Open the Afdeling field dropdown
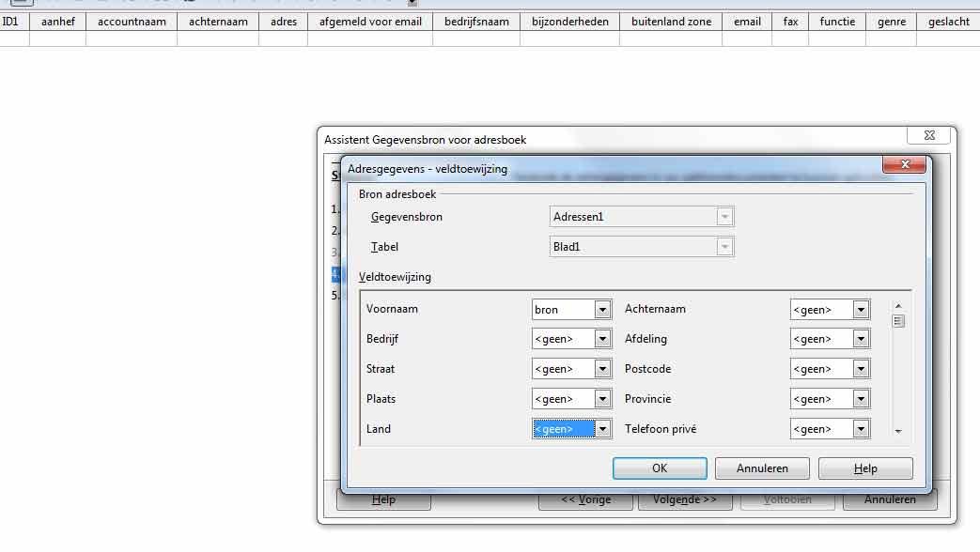 [861, 339]
